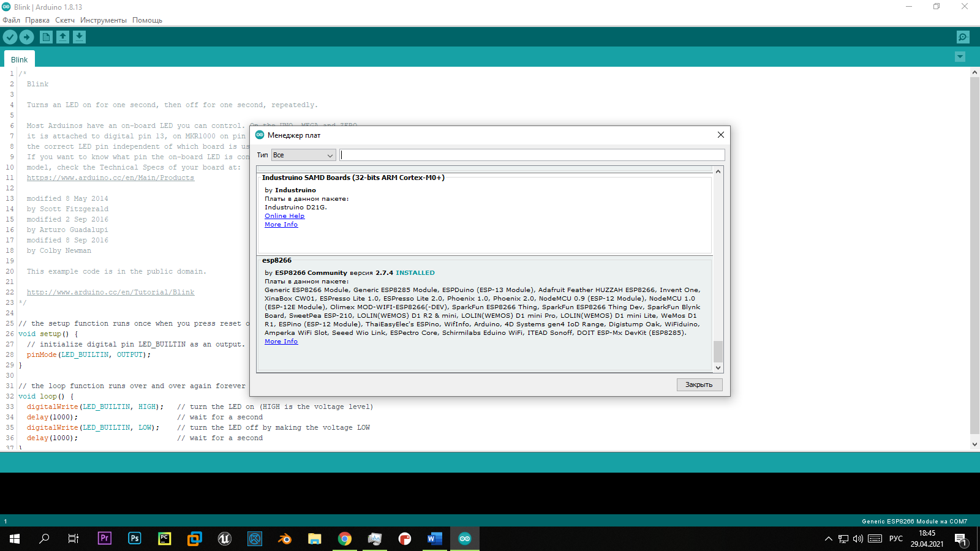980x551 pixels.
Task: Click boards list scrollbar up arrow
Action: (x=718, y=171)
